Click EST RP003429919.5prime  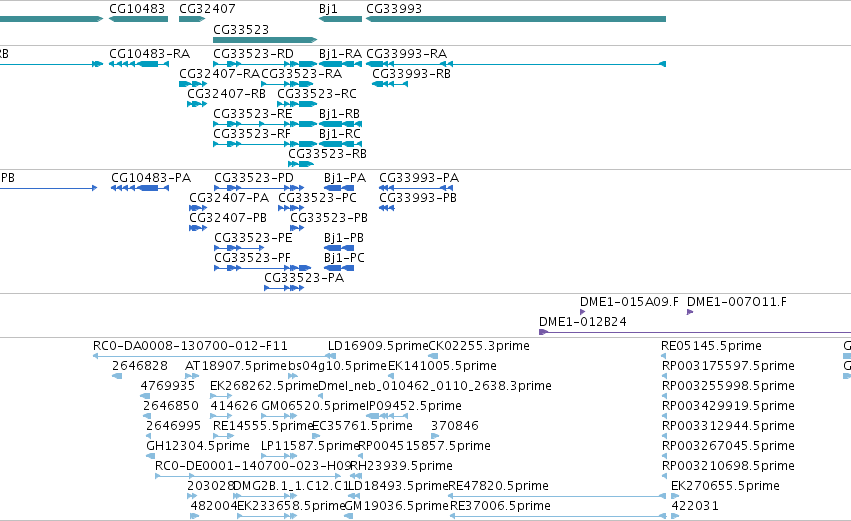pyautogui.click(x=664, y=416)
